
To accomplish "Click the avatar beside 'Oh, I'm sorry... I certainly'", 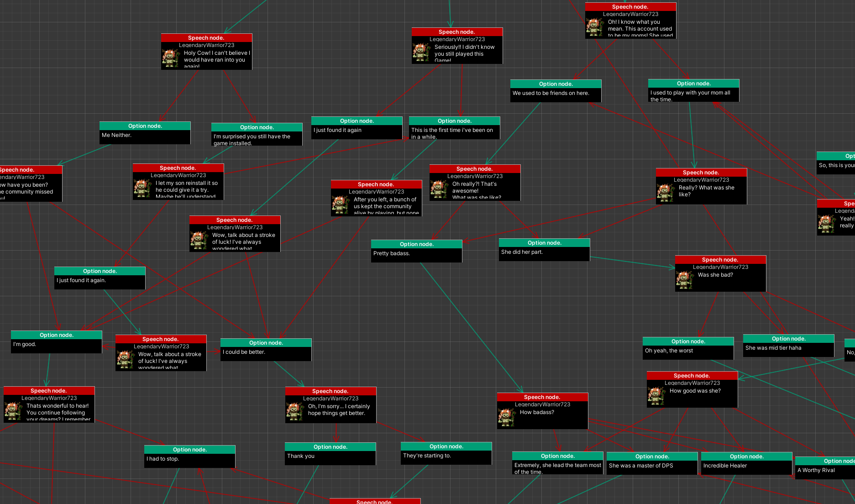I will pos(295,411).
